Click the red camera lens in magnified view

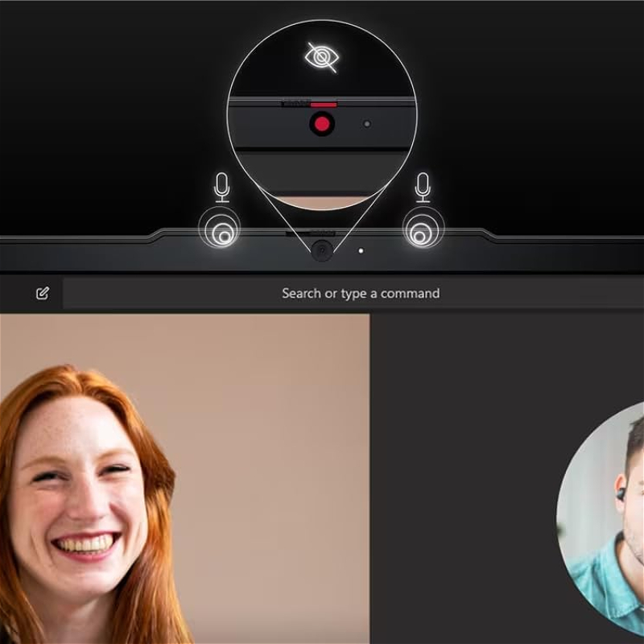coord(322,125)
